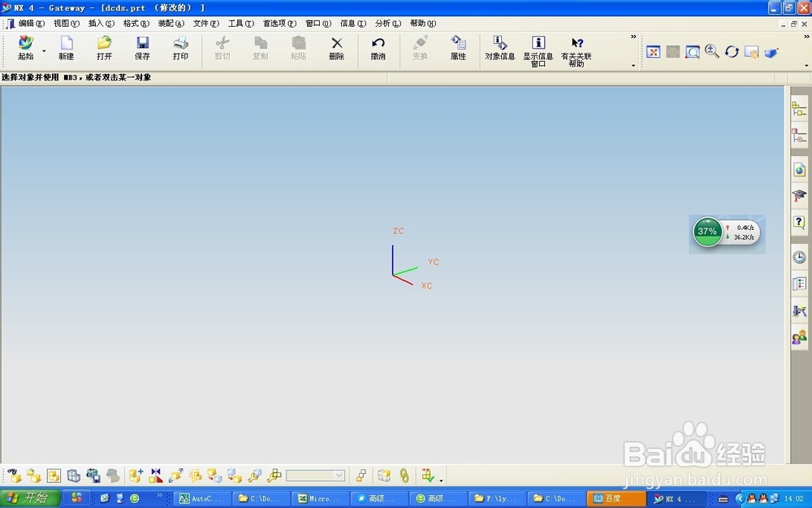Open the 视图 (View) menu

tap(67, 24)
